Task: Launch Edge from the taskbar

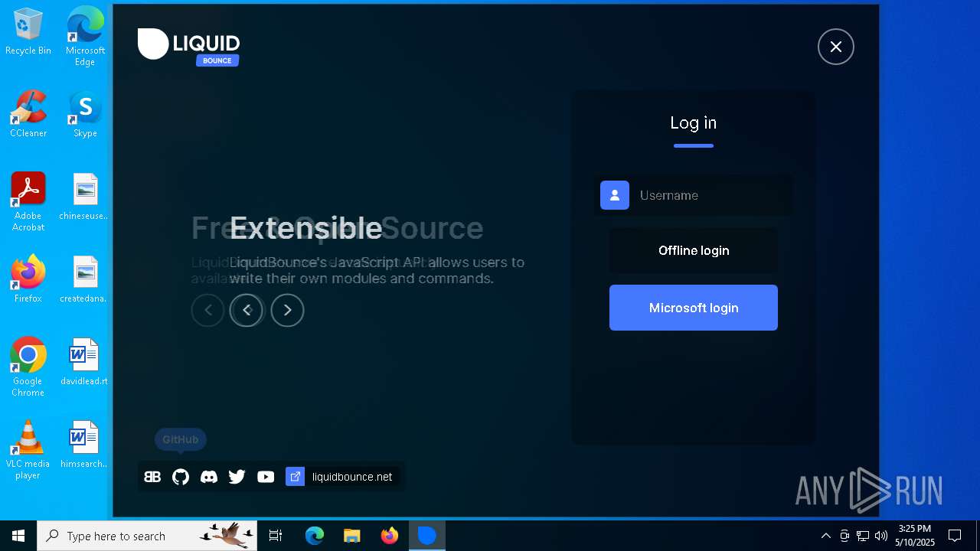Action: point(315,536)
